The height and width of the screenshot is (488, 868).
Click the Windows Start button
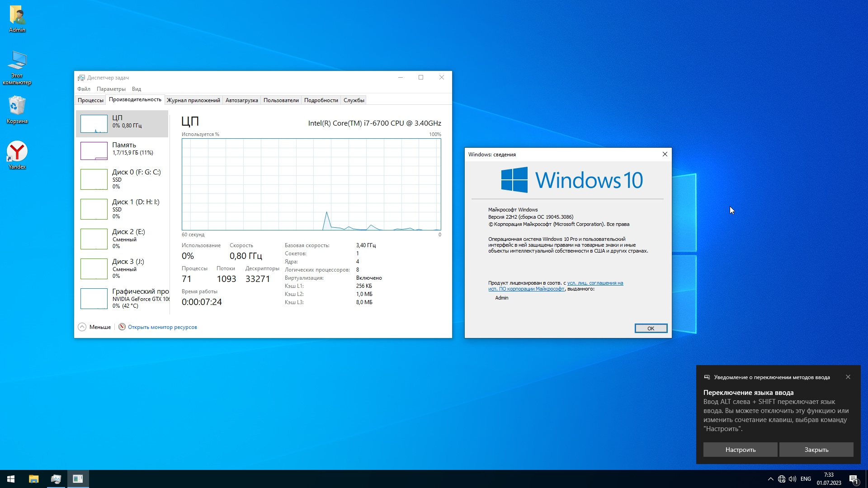click(11, 479)
